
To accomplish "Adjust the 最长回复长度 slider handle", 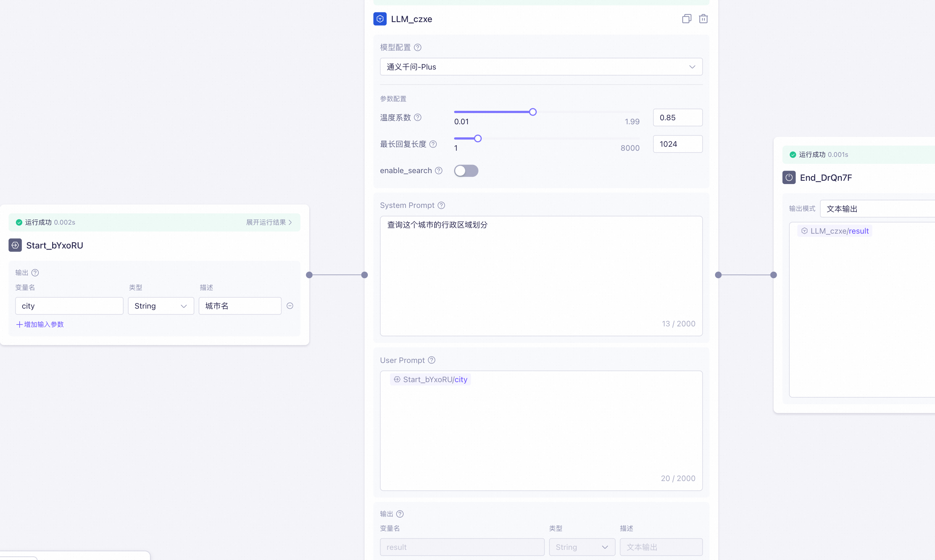I will click(x=478, y=138).
